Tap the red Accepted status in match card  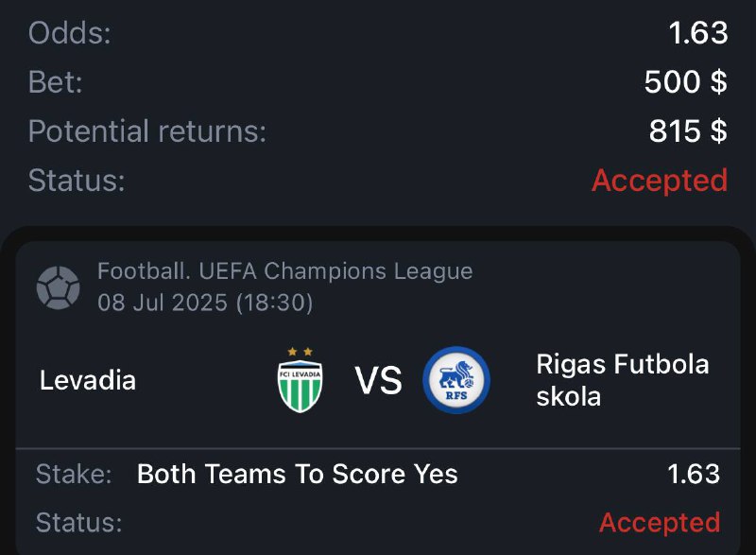[660, 522]
